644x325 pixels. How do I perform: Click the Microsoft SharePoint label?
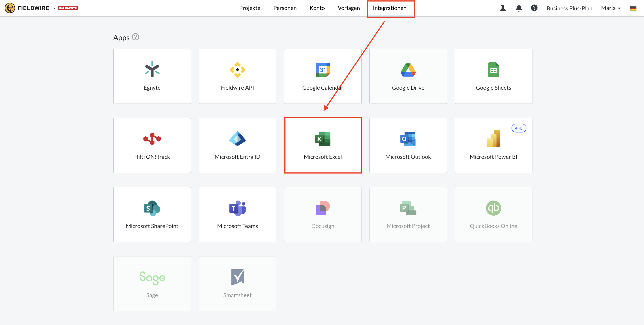[152, 226]
